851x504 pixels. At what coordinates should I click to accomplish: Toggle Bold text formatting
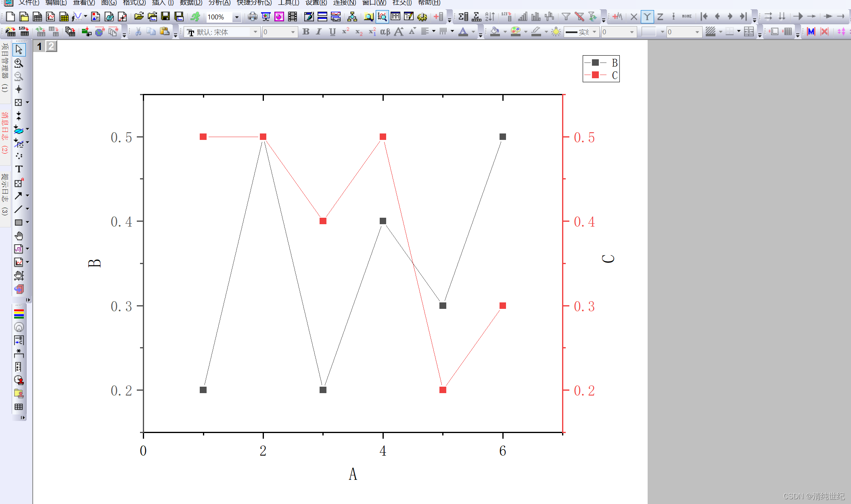pyautogui.click(x=305, y=32)
